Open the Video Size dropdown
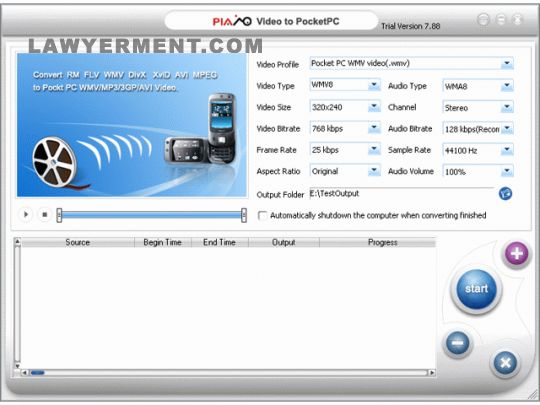 (374, 107)
